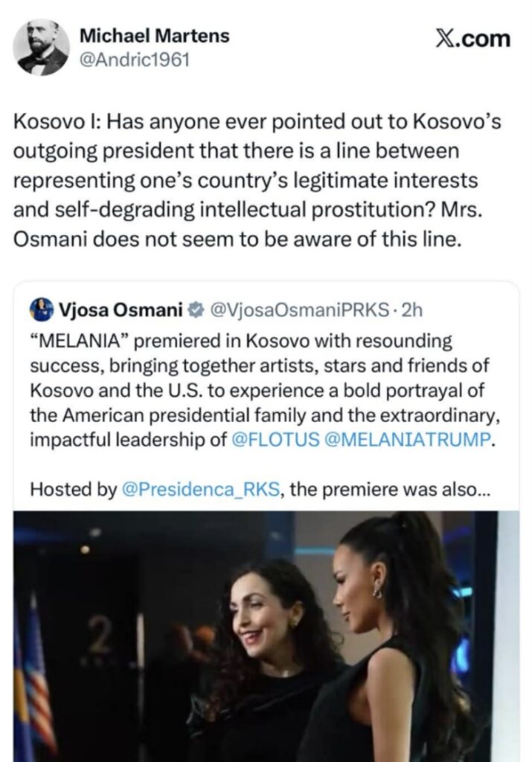The height and width of the screenshot is (762, 532).
Task: Open the @Presidenca_RKS mention
Action: click(199, 489)
